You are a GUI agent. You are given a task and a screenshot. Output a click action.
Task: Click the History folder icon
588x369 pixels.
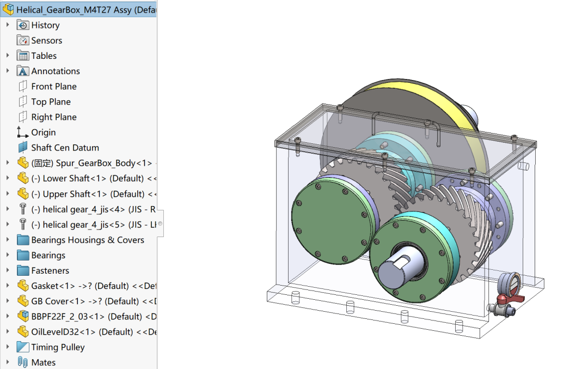(x=22, y=25)
